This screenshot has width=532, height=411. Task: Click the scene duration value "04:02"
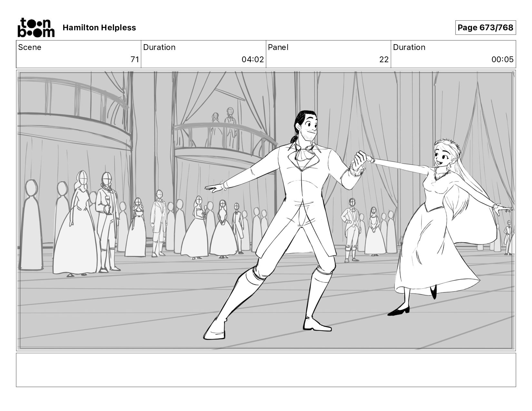click(253, 59)
